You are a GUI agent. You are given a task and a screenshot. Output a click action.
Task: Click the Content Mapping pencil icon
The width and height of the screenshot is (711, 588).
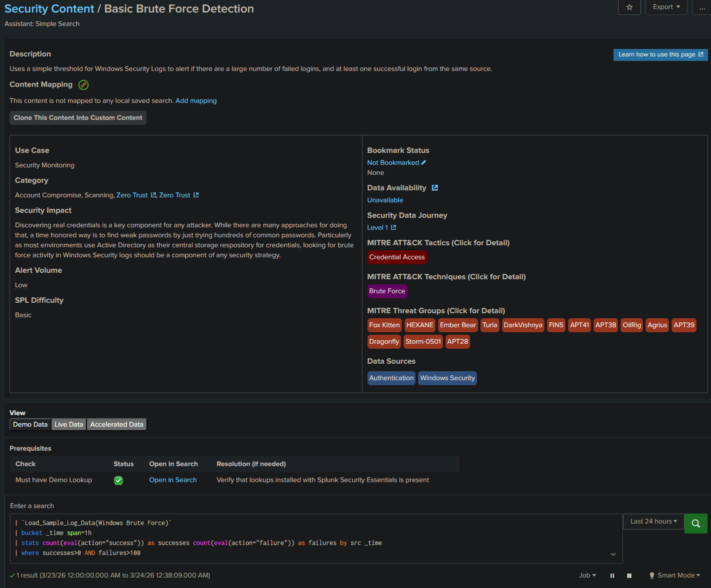83,85
